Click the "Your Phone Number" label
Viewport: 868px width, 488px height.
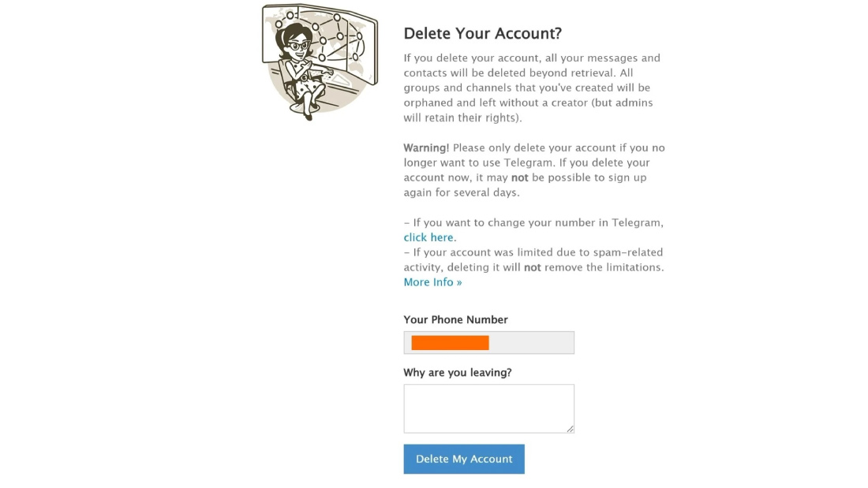(x=455, y=320)
